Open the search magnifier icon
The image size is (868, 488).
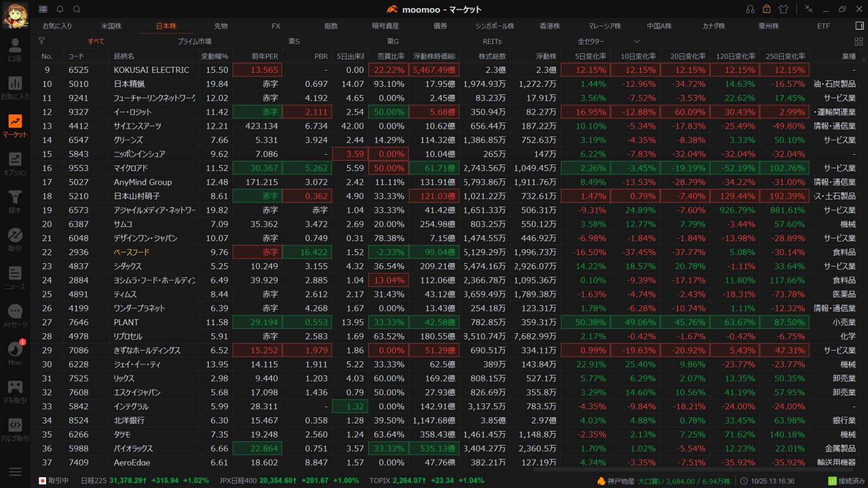click(76, 9)
